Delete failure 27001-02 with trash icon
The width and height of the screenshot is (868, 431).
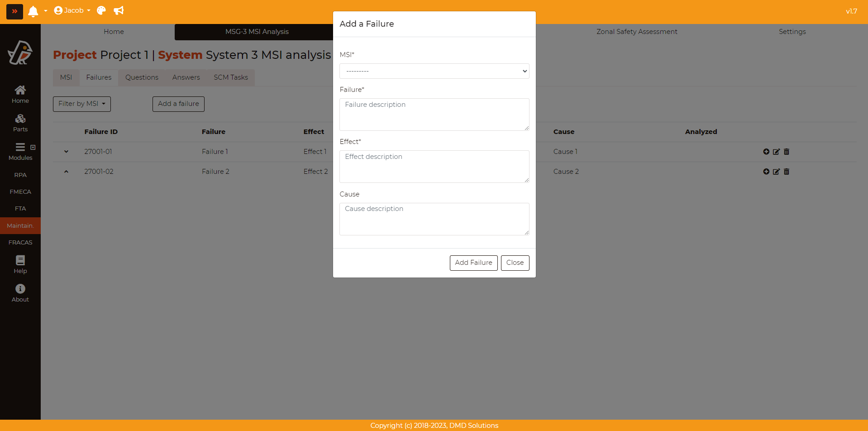point(787,172)
